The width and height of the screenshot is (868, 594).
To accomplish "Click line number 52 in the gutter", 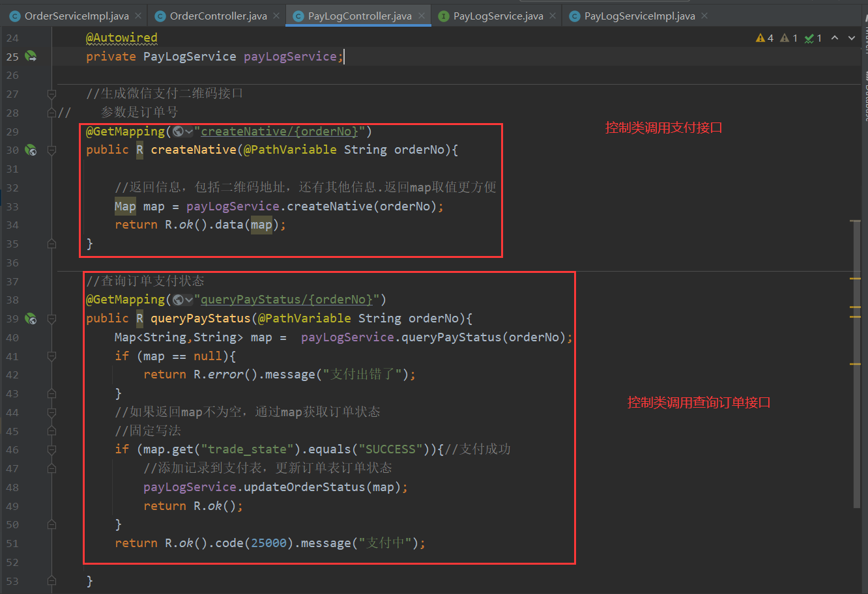I will pyautogui.click(x=12, y=562).
